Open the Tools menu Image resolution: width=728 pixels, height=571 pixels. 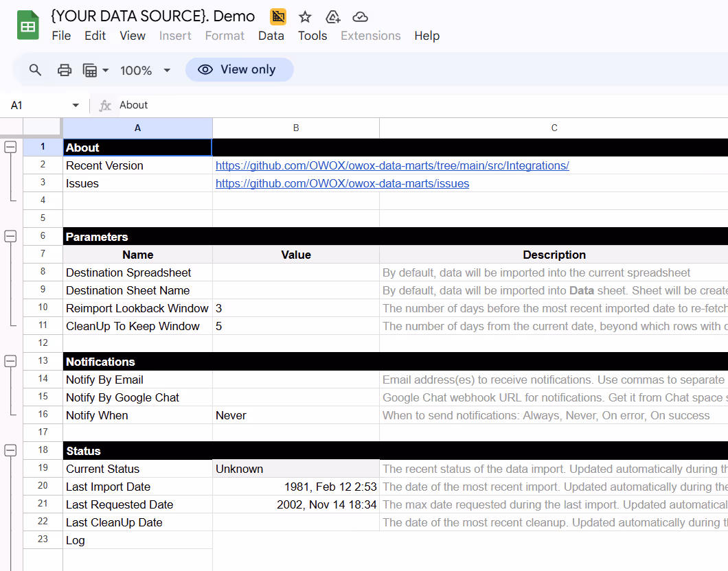(x=312, y=36)
